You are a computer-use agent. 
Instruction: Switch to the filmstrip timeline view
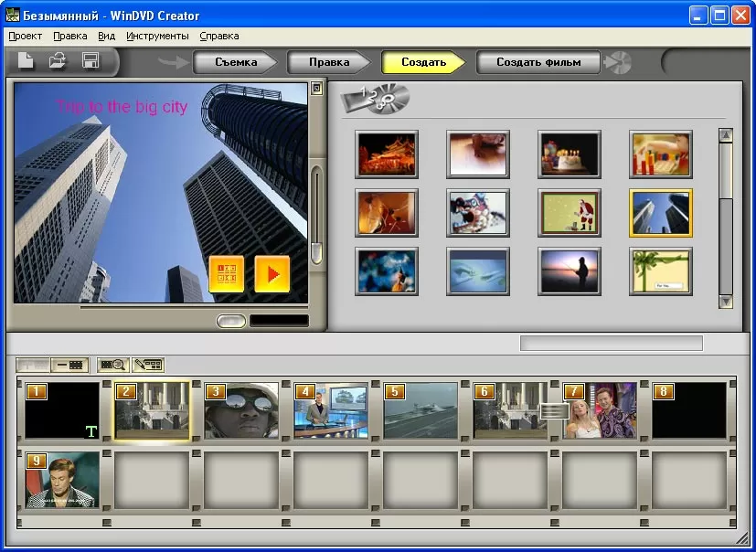pos(68,365)
